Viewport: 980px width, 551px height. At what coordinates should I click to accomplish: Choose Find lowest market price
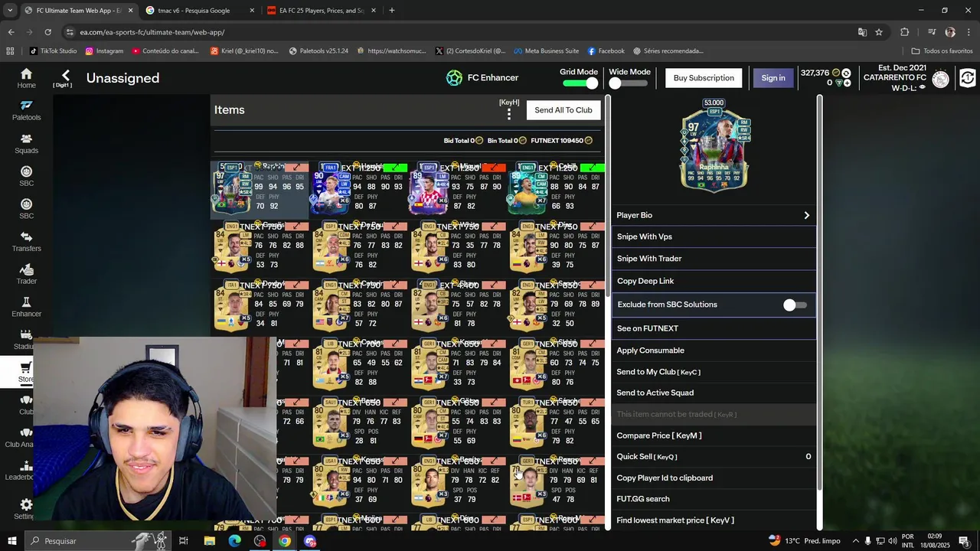(714, 520)
